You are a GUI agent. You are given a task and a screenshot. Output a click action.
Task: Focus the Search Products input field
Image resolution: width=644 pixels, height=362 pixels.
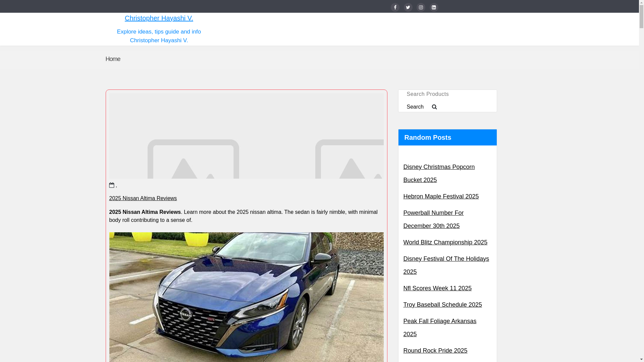click(447, 94)
